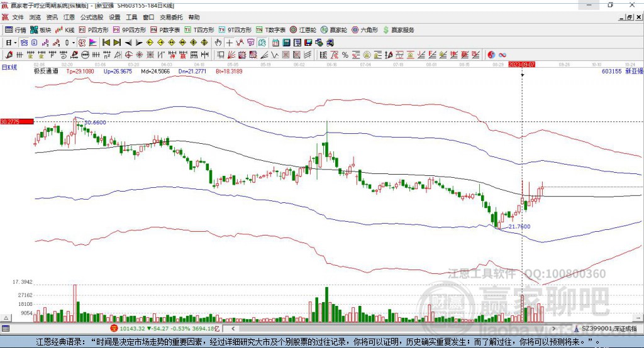Open the 帮助 menu
The image size is (644, 348).
[194, 17]
